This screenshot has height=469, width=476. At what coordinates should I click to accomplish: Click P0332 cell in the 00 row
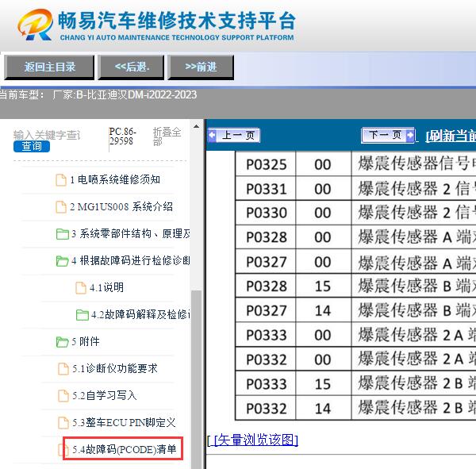pos(267,359)
